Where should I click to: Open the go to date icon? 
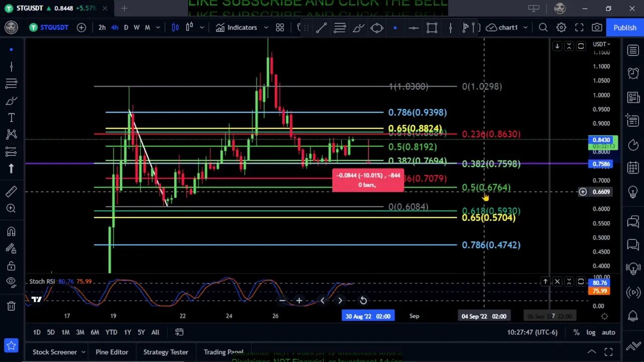click(x=179, y=332)
